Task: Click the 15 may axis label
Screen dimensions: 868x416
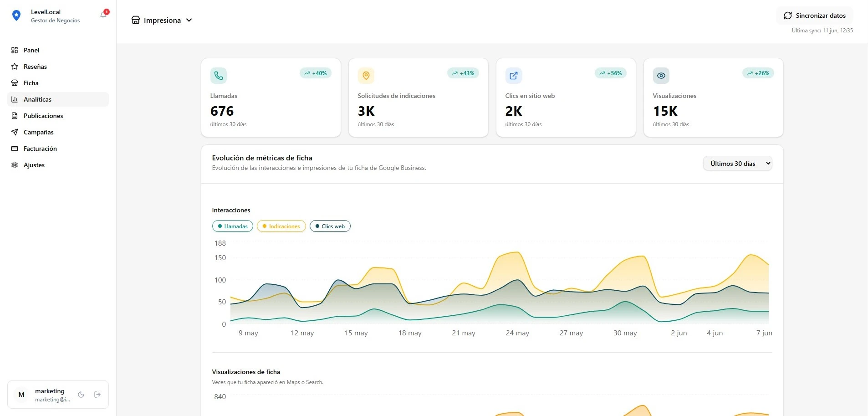Action: [356, 333]
